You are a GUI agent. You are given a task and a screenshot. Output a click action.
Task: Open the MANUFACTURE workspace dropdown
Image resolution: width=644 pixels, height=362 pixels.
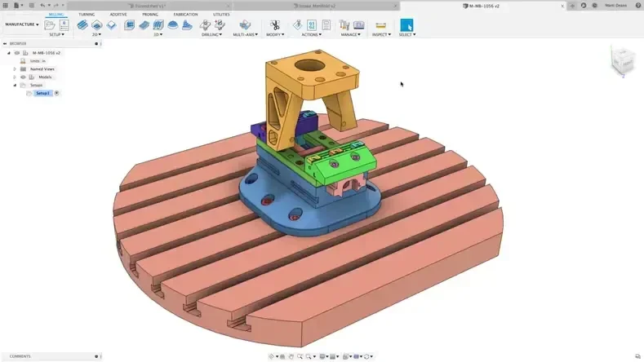tap(22, 24)
